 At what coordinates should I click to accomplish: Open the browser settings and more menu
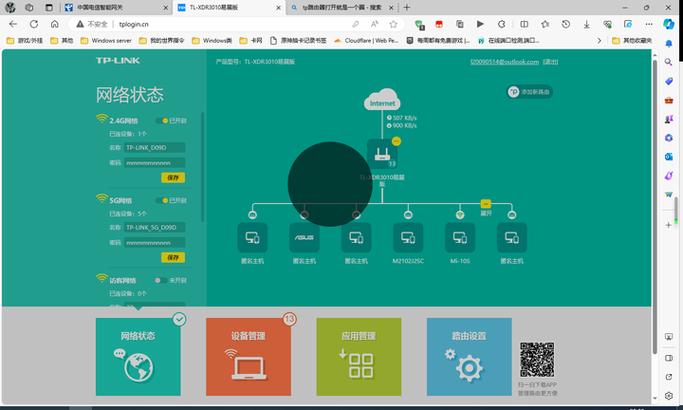click(x=649, y=24)
